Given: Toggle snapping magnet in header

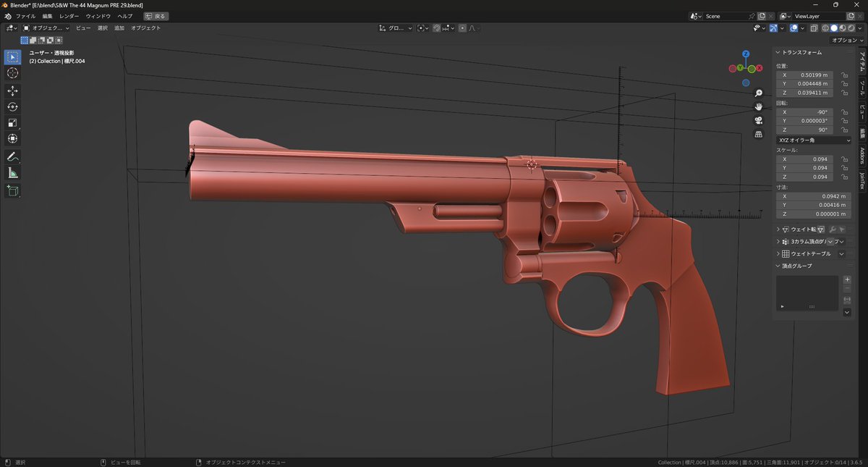Looking at the screenshot, I should (x=437, y=28).
